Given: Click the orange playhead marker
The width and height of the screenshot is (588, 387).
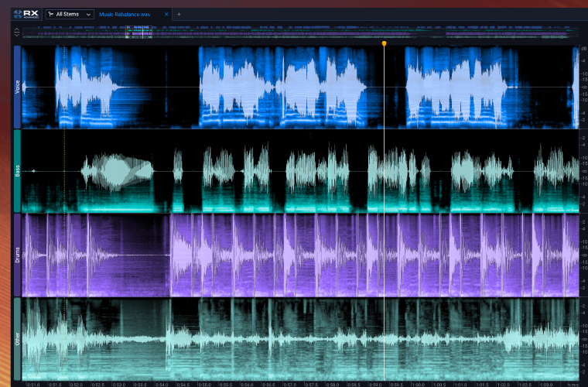Looking at the screenshot, I should point(384,43).
